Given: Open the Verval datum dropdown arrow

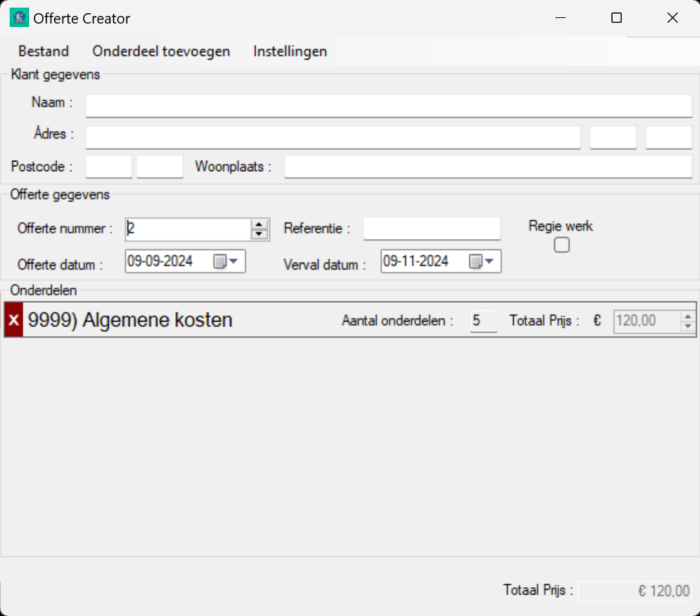Looking at the screenshot, I should [x=490, y=261].
